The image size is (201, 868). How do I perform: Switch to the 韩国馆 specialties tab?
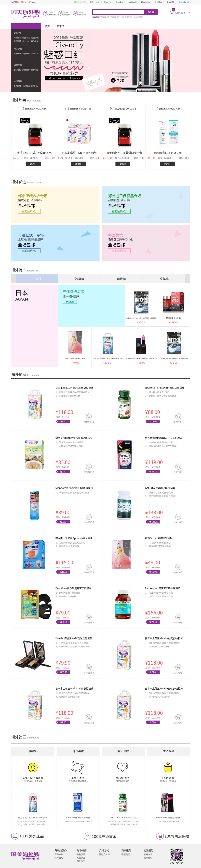79,279
